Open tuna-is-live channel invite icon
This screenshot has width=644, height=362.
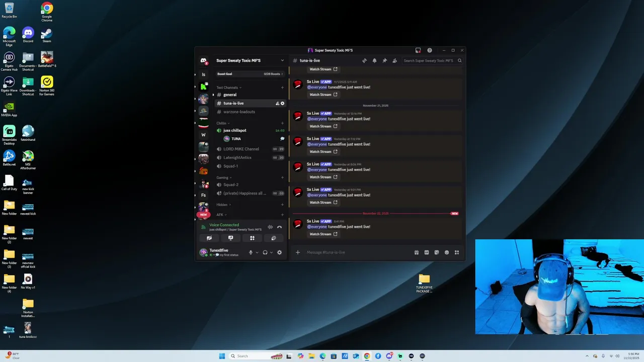[277, 103]
